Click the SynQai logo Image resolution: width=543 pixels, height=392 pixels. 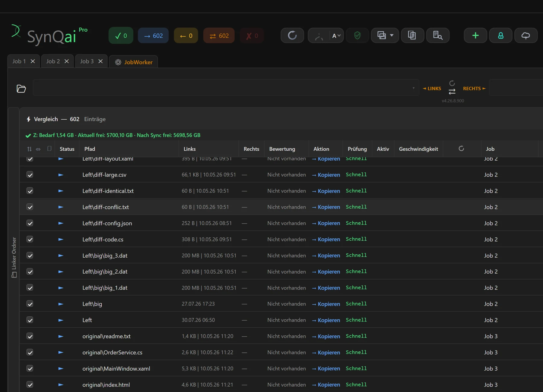(x=49, y=36)
